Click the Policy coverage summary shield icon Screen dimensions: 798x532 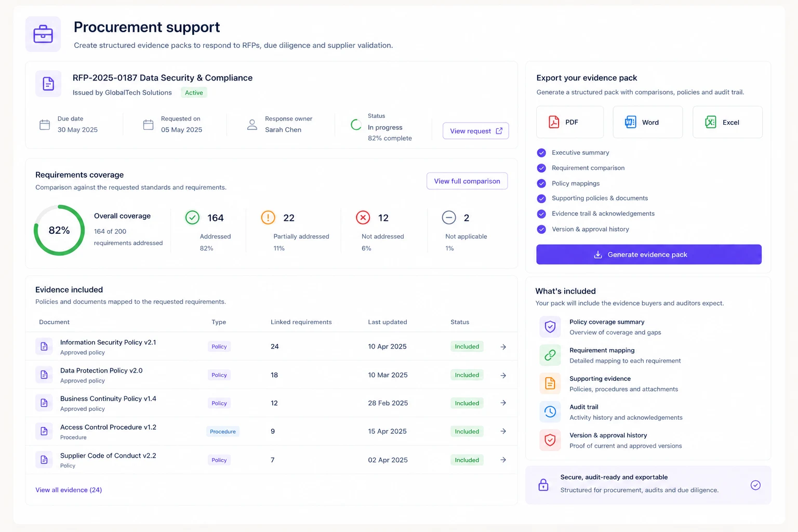coord(550,327)
